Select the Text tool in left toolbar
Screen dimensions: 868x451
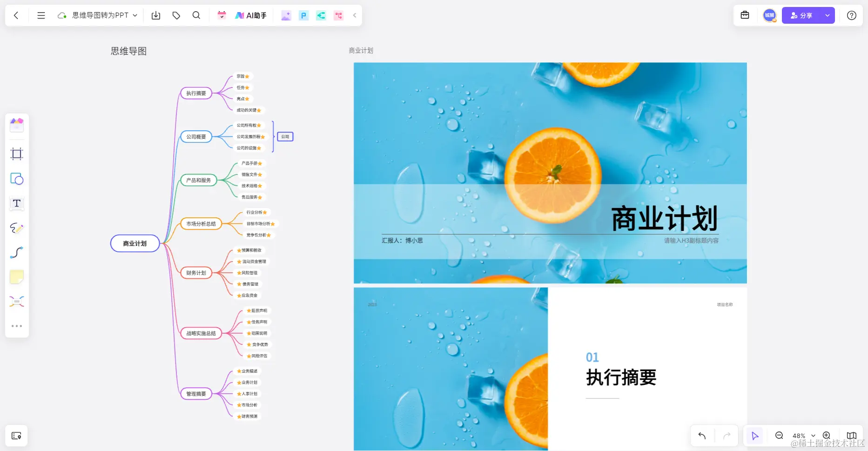click(17, 203)
